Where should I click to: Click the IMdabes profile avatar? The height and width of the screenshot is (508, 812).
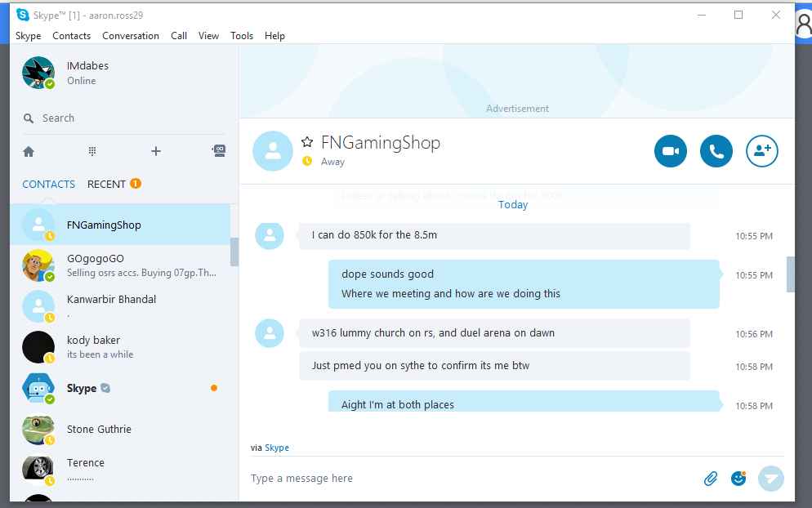click(x=38, y=73)
